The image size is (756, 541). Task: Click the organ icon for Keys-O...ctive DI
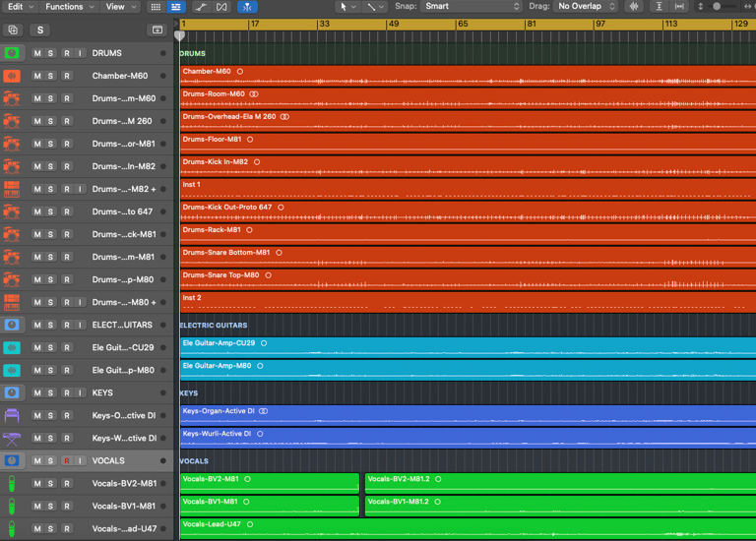click(x=12, y=415)
